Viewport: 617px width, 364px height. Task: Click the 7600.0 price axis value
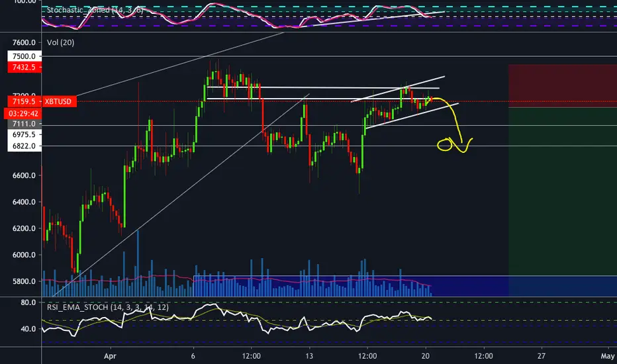[x=24, y=42]
